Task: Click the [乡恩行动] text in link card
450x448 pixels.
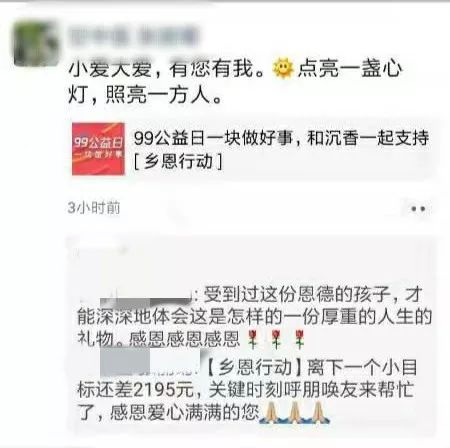Action: pos(178,162)
